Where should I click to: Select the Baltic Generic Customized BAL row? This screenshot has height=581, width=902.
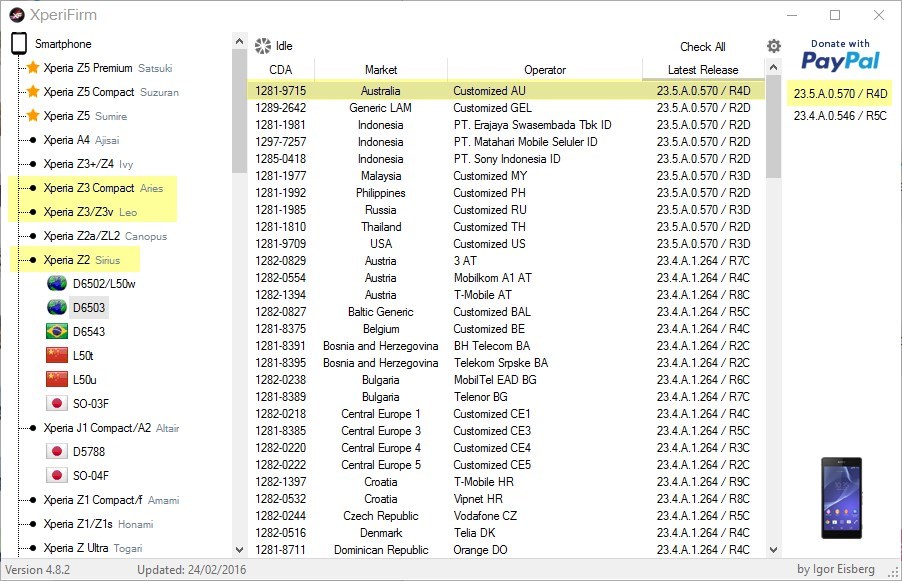(506, 312)
